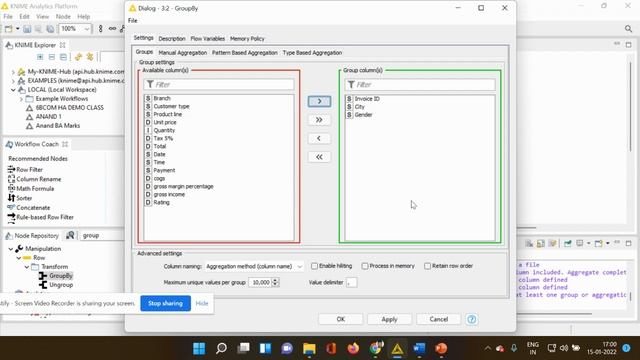Apply GroupBy settings

(x=389, y=319)
